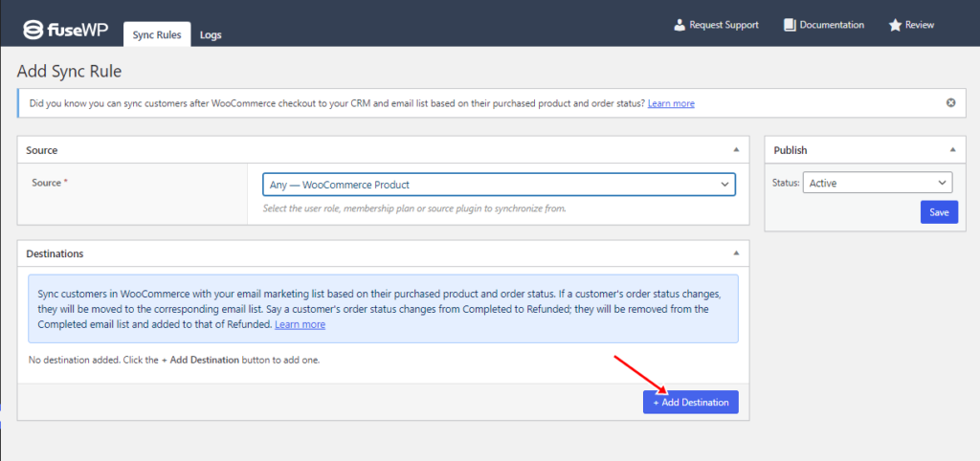Open Learn more link in Destinations info box

tap(300, 325)
